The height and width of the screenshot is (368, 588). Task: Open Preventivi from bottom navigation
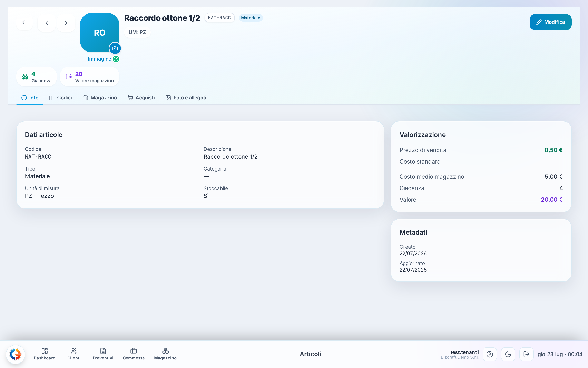tap(103, 354)
